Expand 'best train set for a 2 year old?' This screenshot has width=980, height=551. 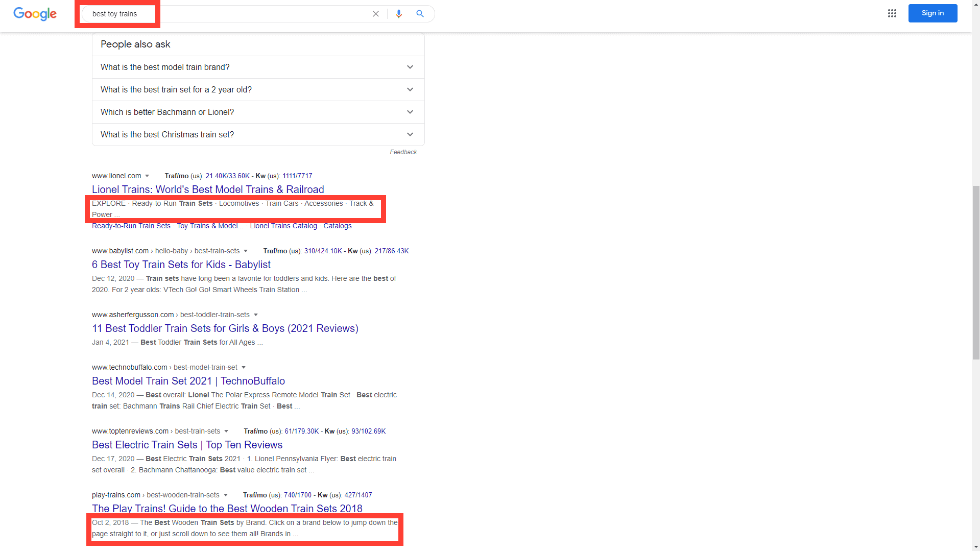click(x=258, y=89)
